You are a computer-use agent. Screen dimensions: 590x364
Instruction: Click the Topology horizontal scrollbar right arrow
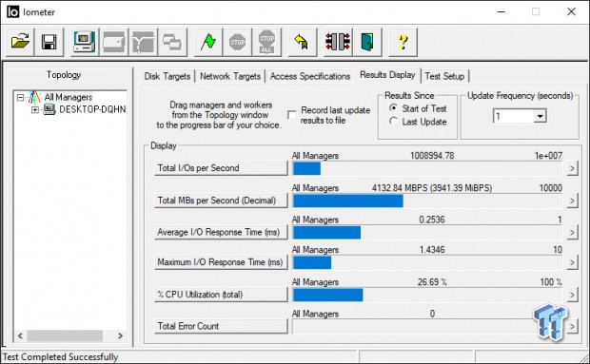point(120,335)
